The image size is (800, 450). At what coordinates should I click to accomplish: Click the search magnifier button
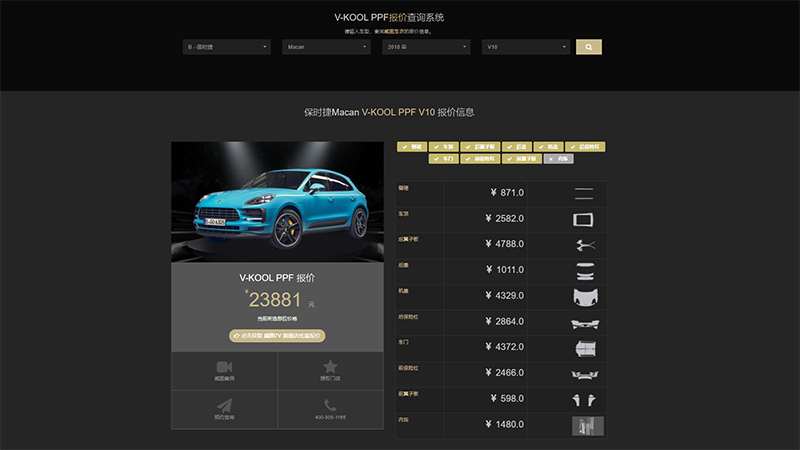(x=588, y=47)
